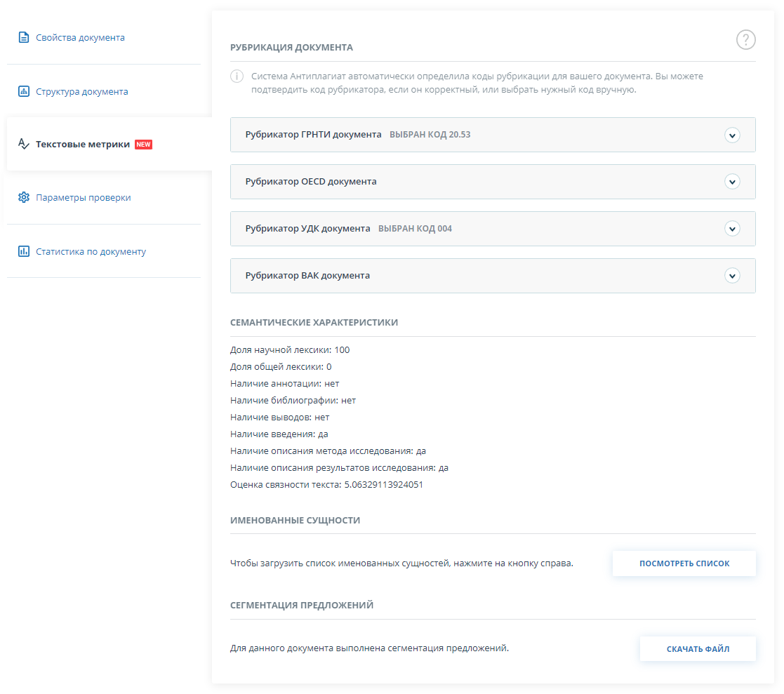
Task: Expand the Рубрикатор ГРНТИ chevron
Action: [x=732, y=135]
